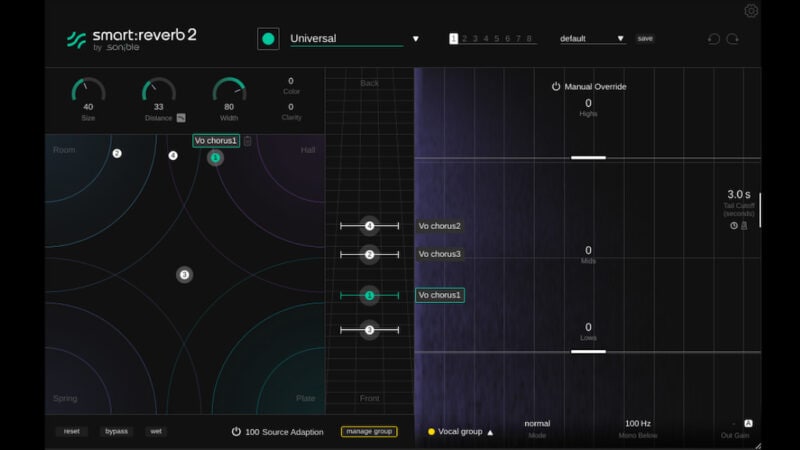Image resolution: width=800 pixels, height=450 pixels.
Task: Switch to state slot 3
Action: pos(475,39)
